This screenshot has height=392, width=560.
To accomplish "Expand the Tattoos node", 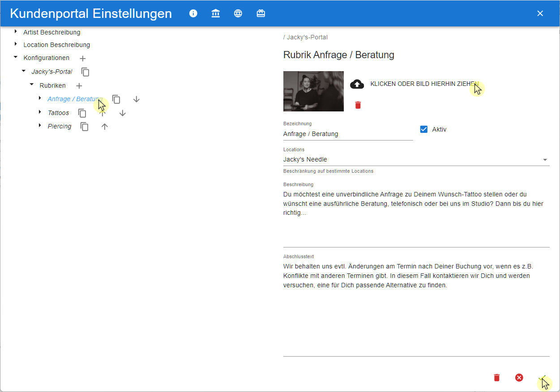I will point(40,112).
